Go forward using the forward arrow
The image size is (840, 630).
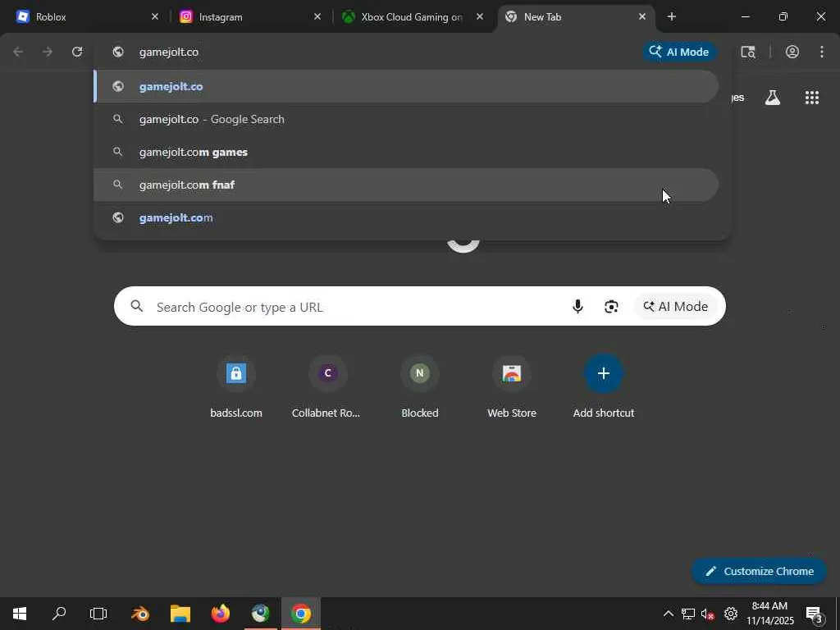pyautogui.click(x=48, y=52)
